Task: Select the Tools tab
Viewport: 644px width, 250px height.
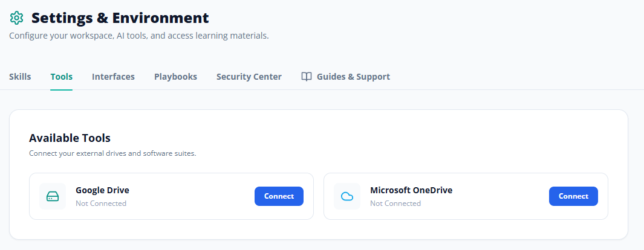Action: point(62,77)
